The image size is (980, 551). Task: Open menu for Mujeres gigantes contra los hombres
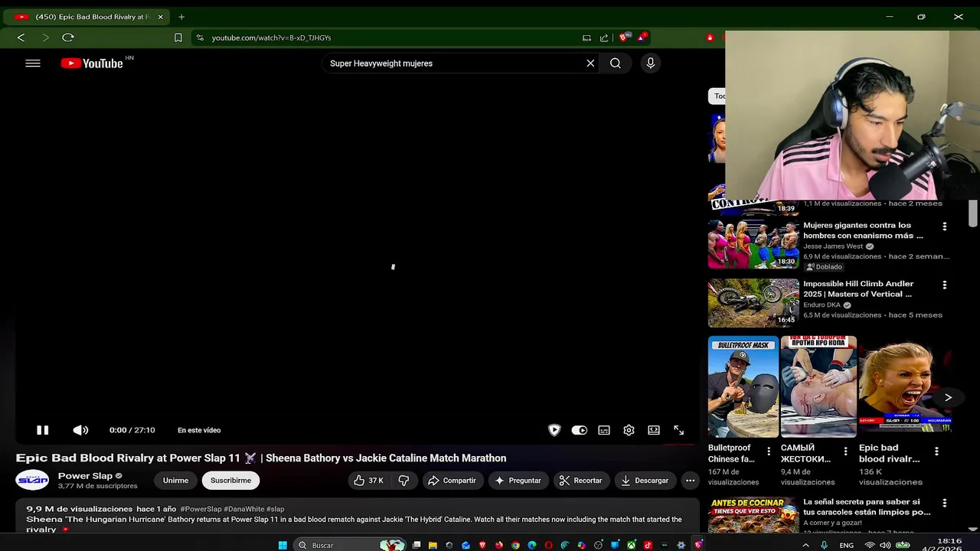pyautogui.click(x=944, y=227)
